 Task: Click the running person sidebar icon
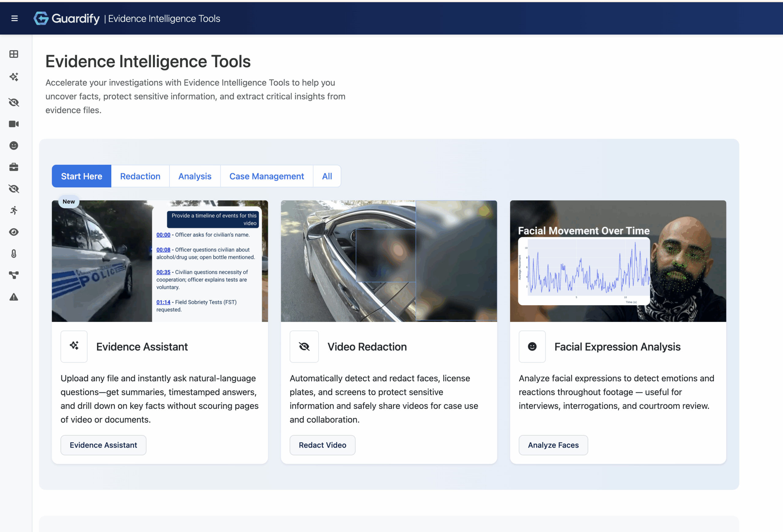coord(14,210)
